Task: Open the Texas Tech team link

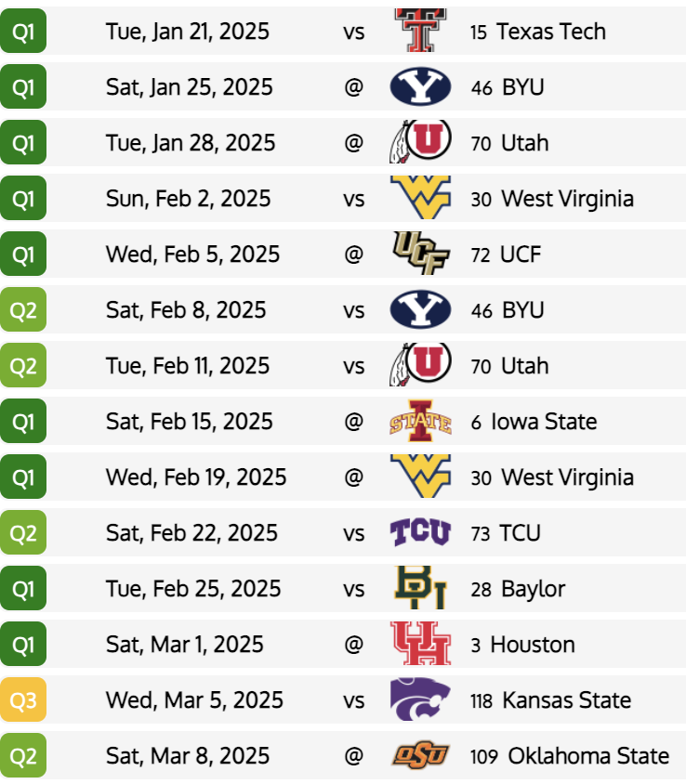Action: (x=551, y=32)
